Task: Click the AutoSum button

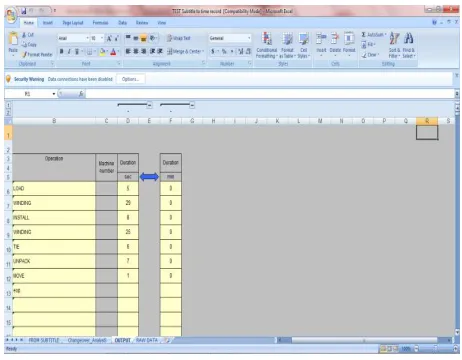Action: point(373,35)
